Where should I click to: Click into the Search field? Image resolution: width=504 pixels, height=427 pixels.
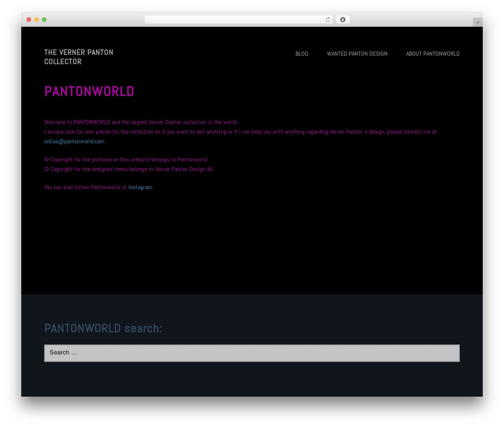click(x=252, y=353)
